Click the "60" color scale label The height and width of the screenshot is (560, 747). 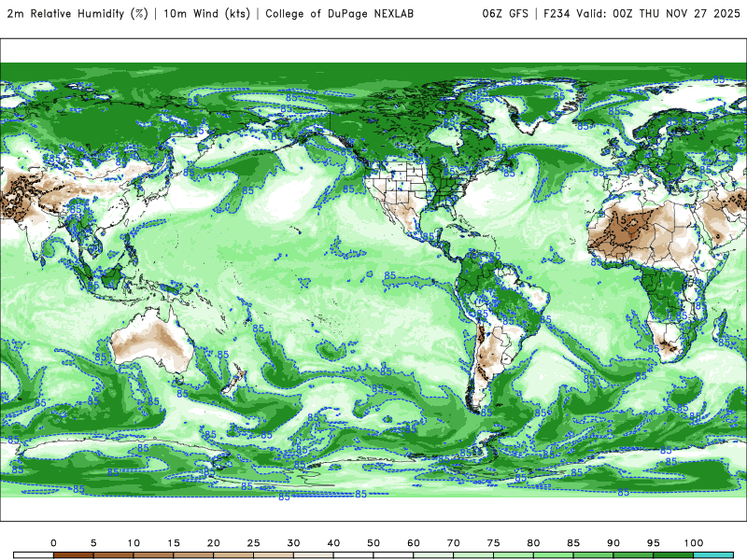coord(414,543)
